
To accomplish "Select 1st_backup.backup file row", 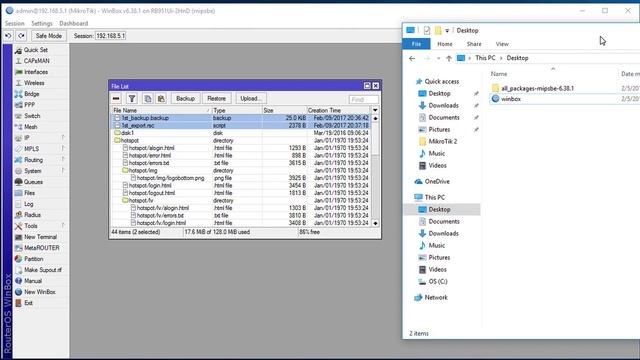I will (x=241, y=118).
